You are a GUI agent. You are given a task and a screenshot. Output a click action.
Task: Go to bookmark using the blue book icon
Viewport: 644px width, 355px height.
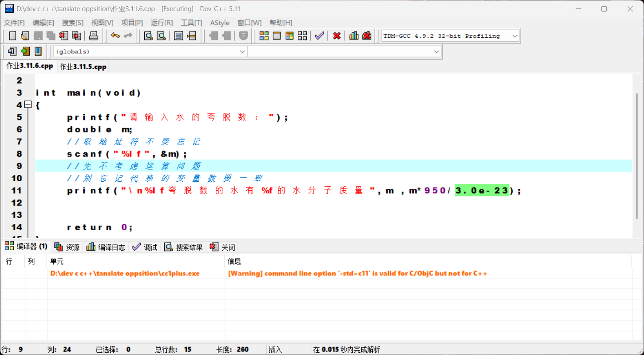(38, 52)
